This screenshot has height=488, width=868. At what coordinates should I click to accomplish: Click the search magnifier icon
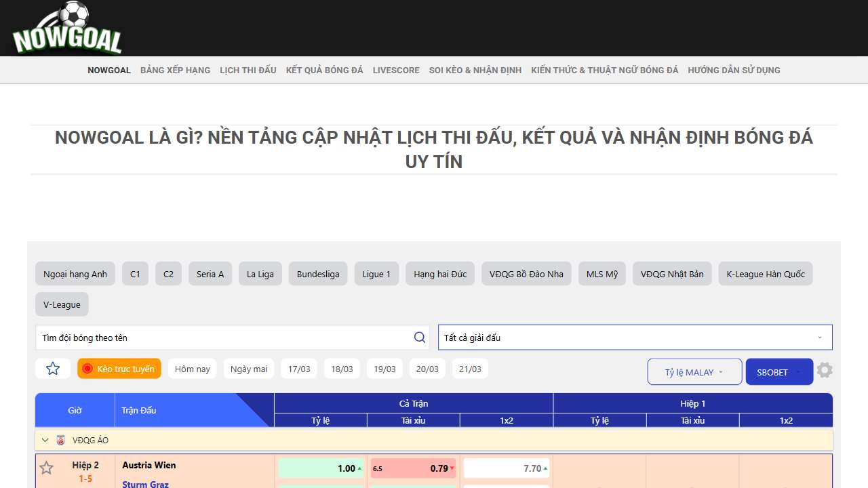tap(420, 338)
